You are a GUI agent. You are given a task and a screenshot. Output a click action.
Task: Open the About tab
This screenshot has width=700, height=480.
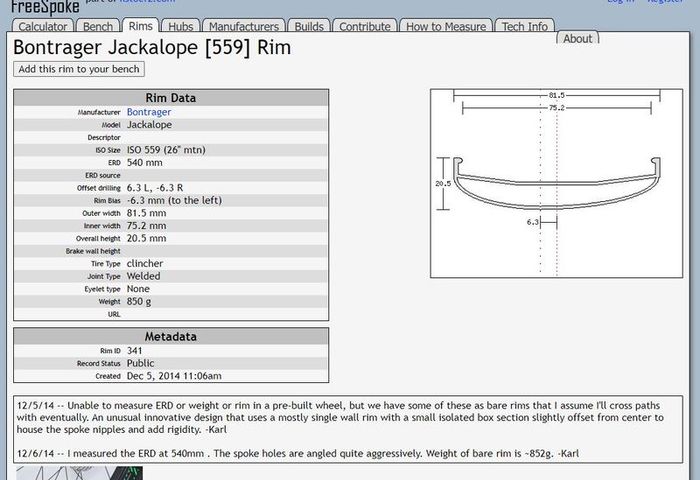tap(577, 39)
